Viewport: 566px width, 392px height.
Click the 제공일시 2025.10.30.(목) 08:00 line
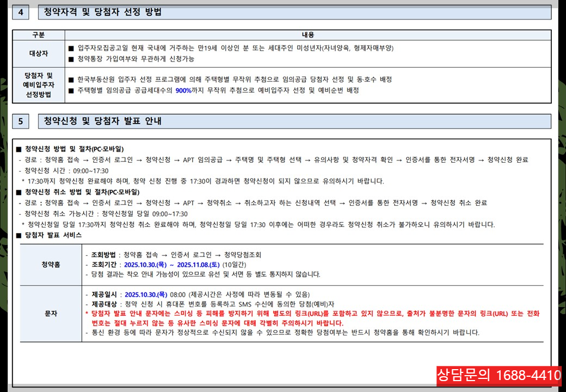click(198, 295)
